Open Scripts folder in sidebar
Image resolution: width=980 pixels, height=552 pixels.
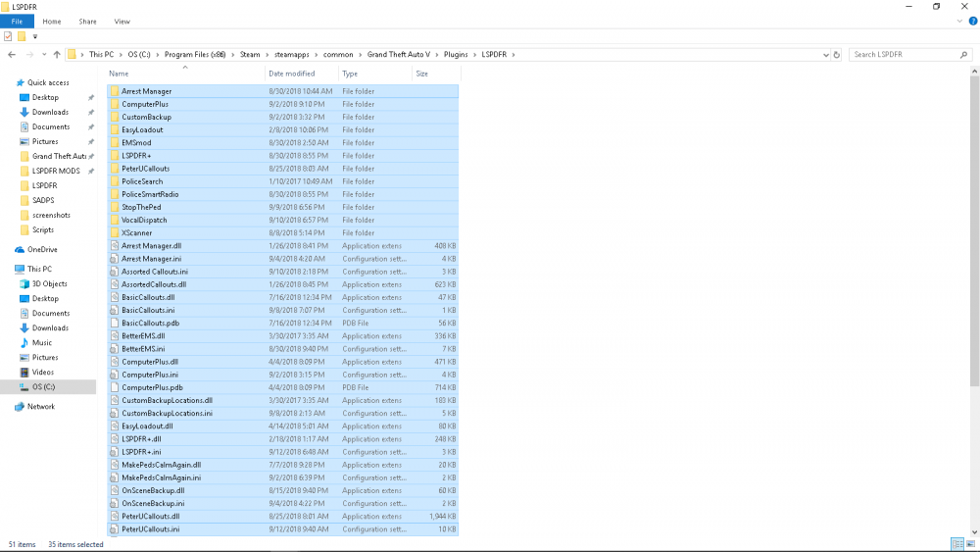pos(43,229)
